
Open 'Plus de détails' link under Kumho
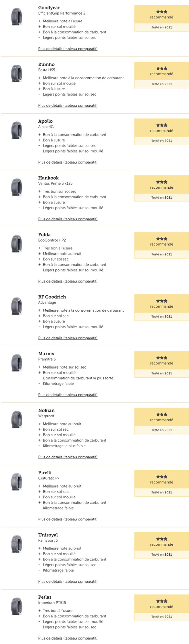coord(68,105)
